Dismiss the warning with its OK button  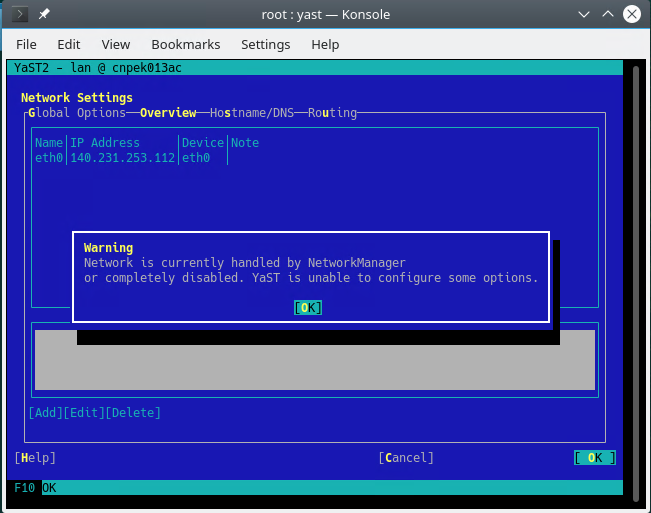tap(308, 308)
